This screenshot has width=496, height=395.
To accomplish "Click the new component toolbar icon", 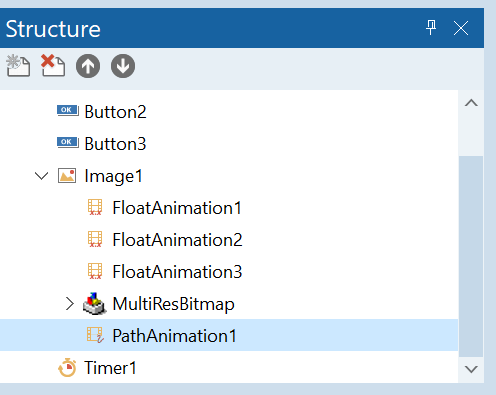I will 18,66.
